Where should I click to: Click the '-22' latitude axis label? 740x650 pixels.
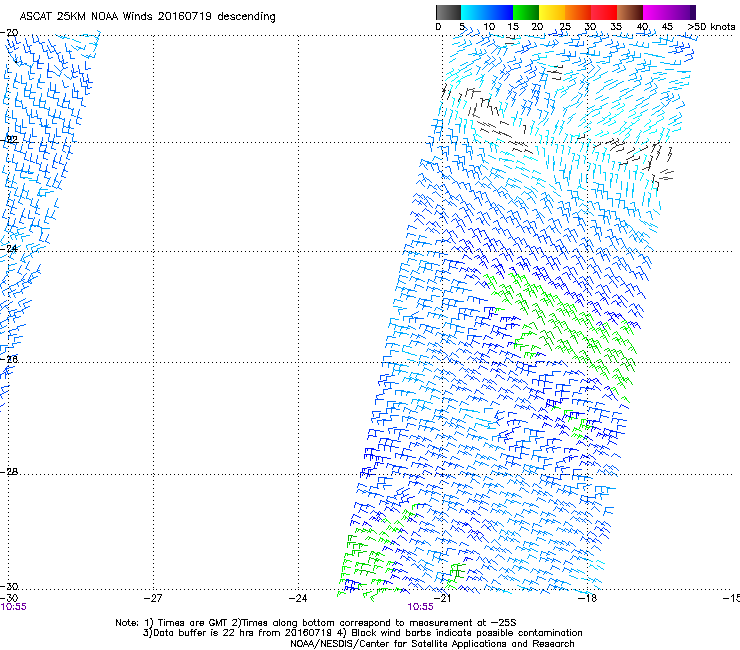10,140
